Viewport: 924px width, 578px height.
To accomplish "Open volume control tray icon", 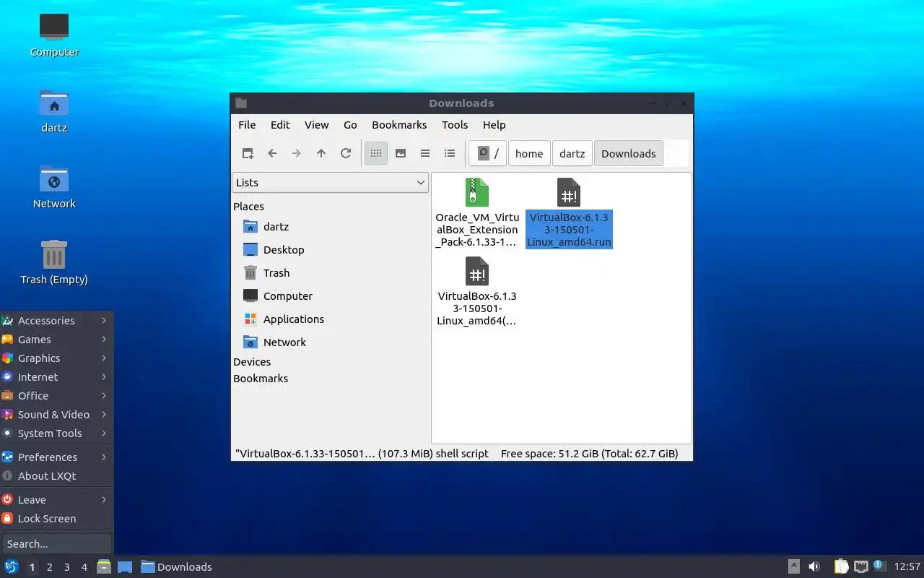I will click(814, 567).
